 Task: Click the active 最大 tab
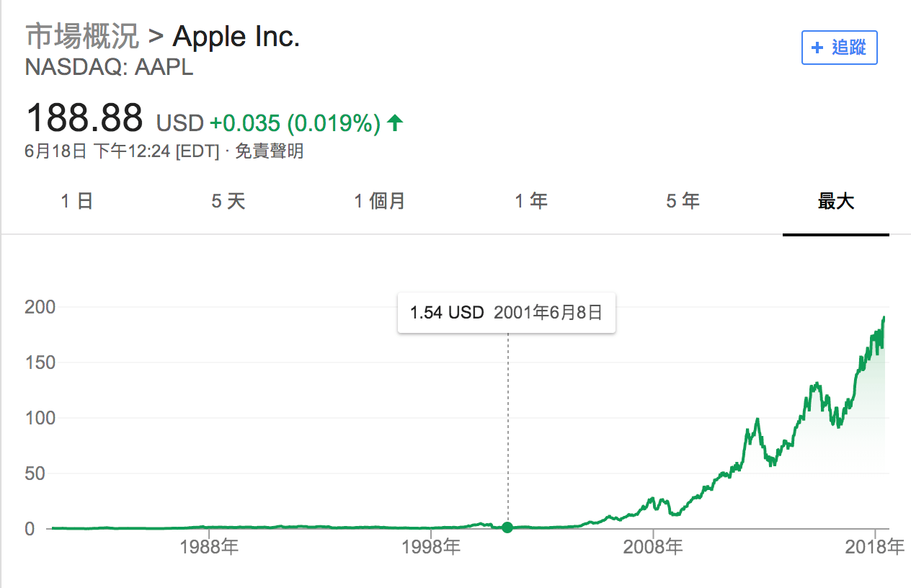[836, 201]
